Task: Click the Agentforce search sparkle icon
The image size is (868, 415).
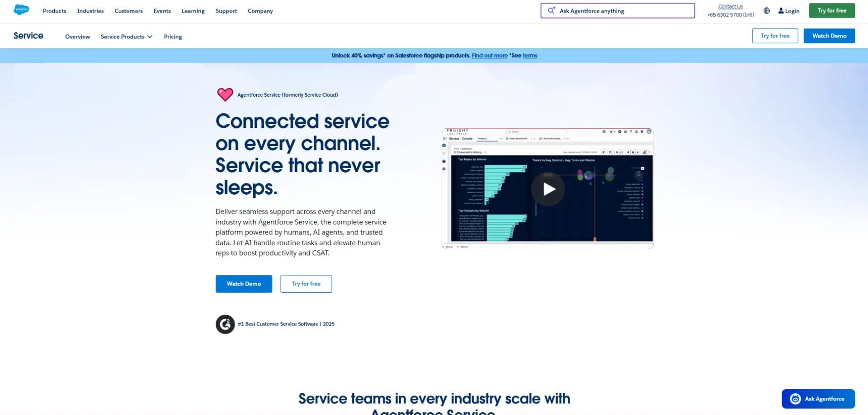Action: click(551, 10)
